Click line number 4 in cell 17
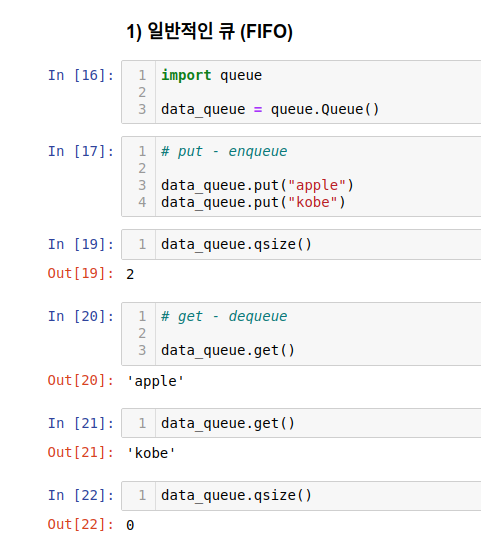This screenshot has width=481, height=545. pos(142,202)
